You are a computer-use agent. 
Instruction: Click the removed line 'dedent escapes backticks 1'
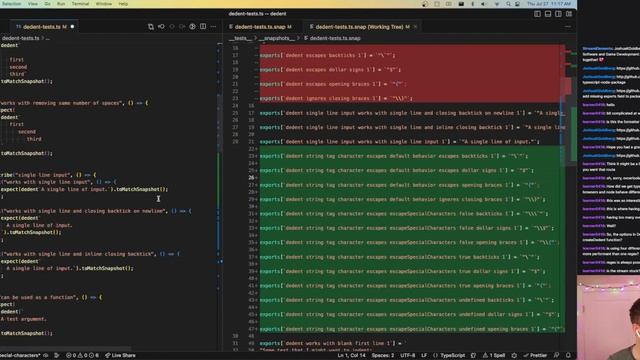[328, 55]
